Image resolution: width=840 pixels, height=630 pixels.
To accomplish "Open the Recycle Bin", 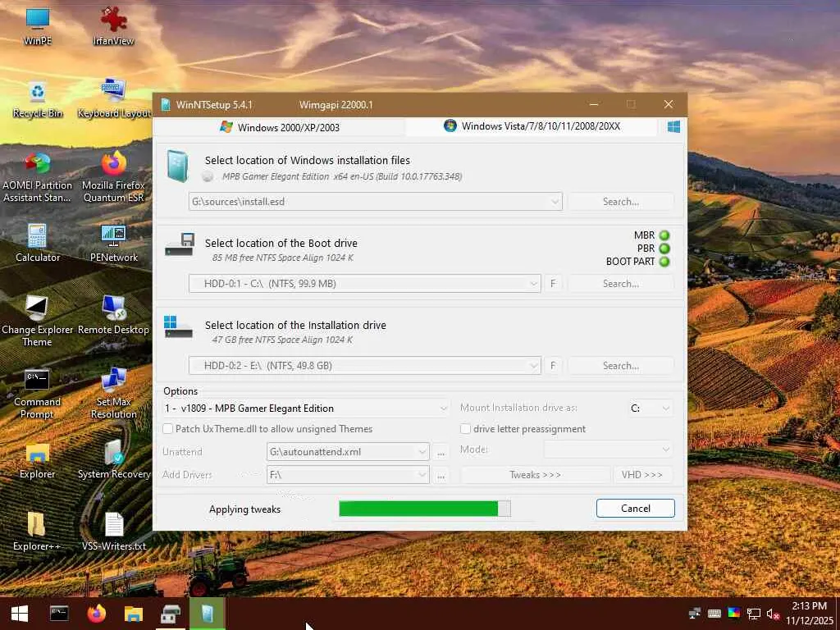I will (x=38, y=99).
